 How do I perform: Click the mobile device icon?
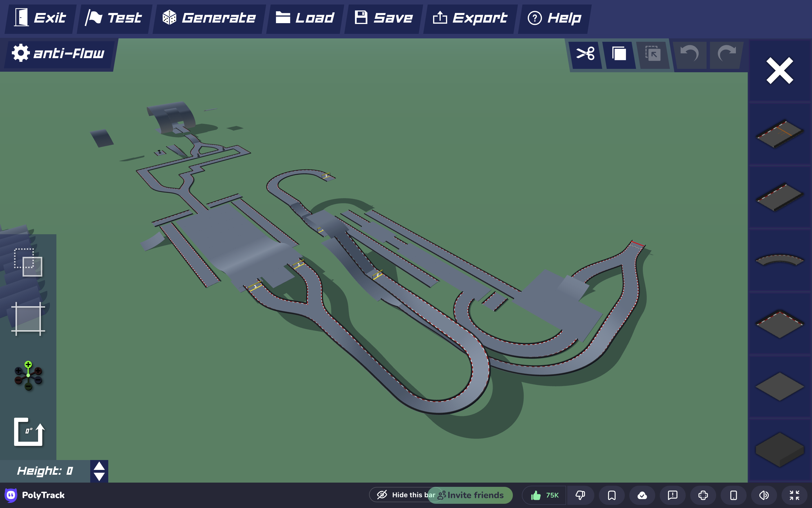[734, 495]
